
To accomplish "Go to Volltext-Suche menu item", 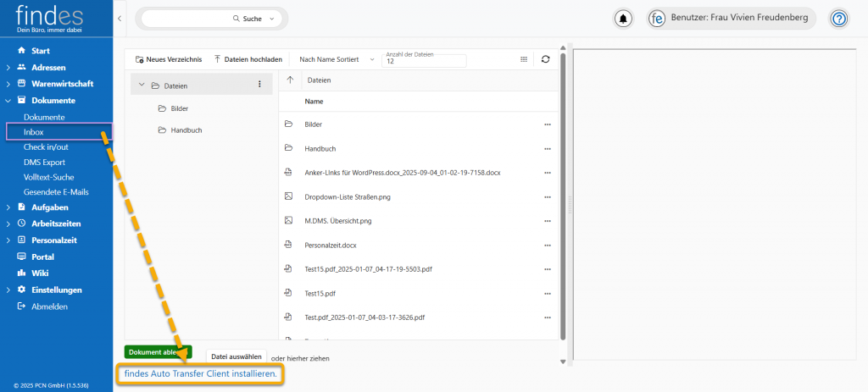I will 48,177.
